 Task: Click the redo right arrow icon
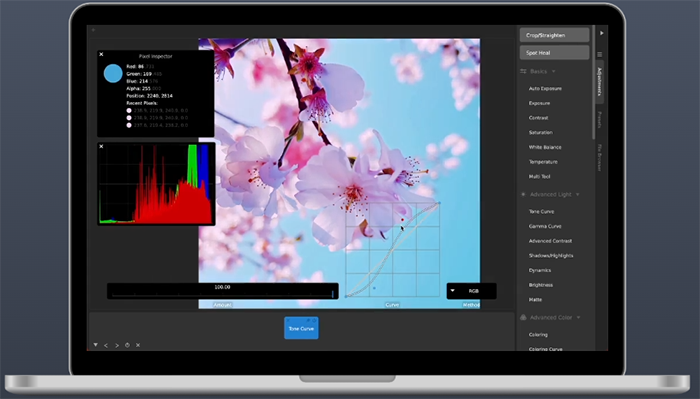tap(117, 345)
